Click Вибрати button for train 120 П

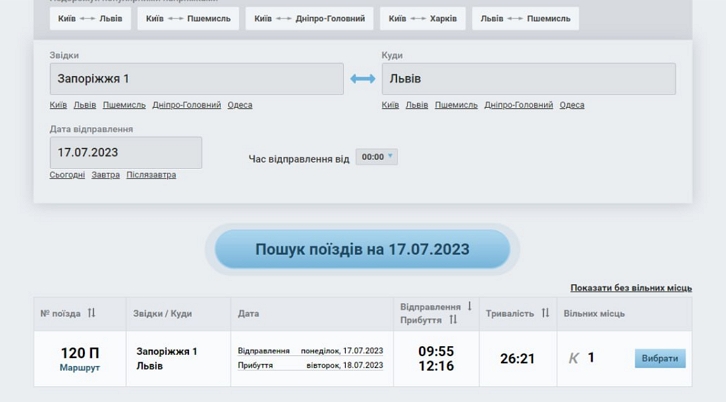(660, 358)
